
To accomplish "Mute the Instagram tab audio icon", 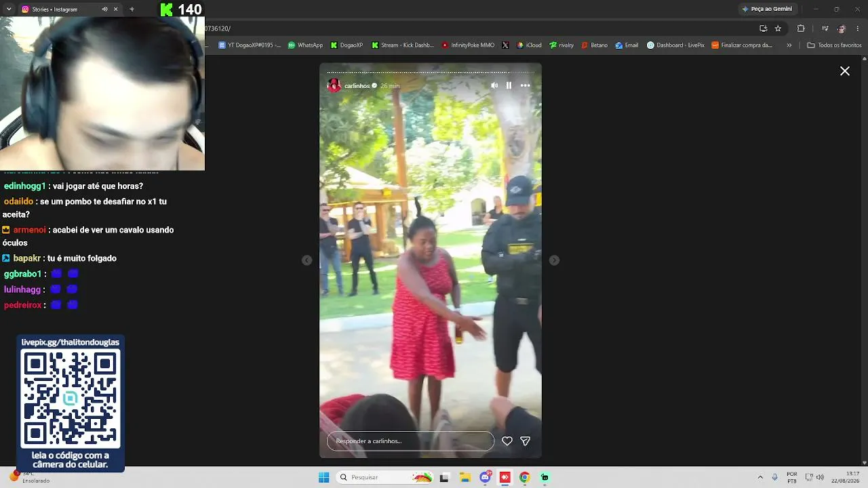I will click(104, 9).
